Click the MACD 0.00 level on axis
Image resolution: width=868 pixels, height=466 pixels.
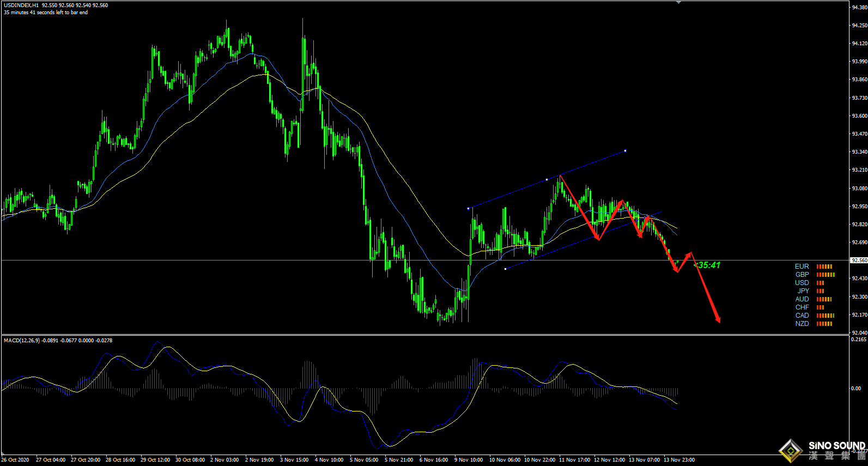[856, 389]
